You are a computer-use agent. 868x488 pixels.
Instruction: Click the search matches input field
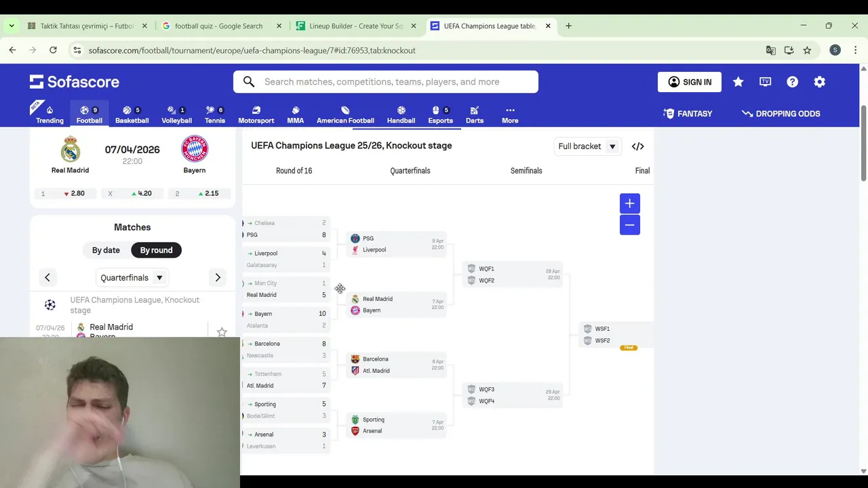(386, 82)
